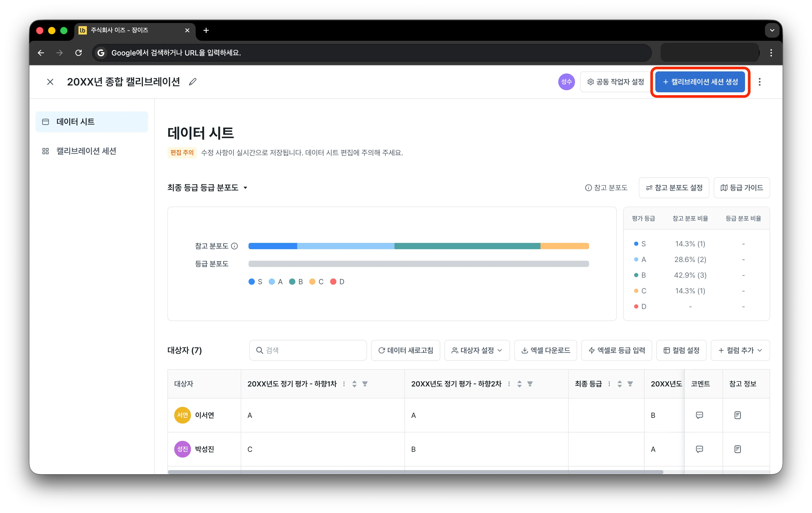This screenshot has height=513, width=812.
Task: Open comment icon for 이서연 row
Action: point(699,415)
